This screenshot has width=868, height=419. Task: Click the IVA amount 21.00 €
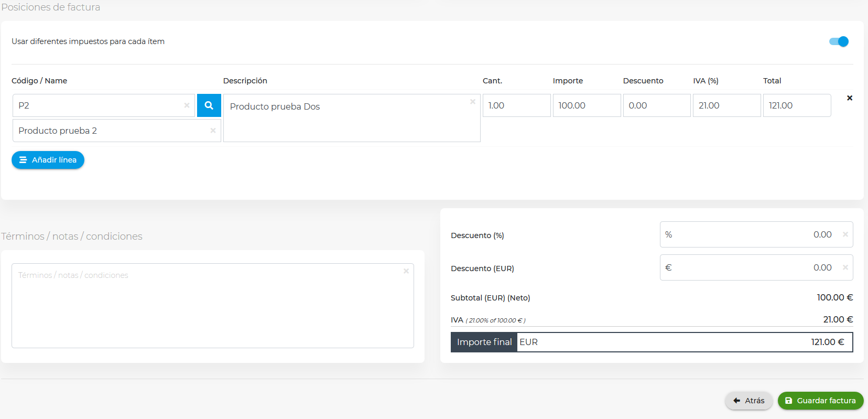[x=838, y=319]
